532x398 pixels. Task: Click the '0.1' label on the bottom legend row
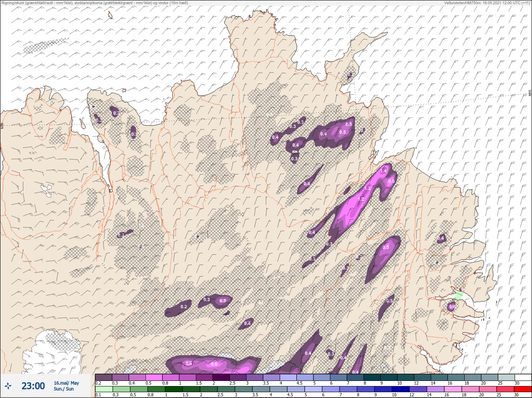[98, 395]
